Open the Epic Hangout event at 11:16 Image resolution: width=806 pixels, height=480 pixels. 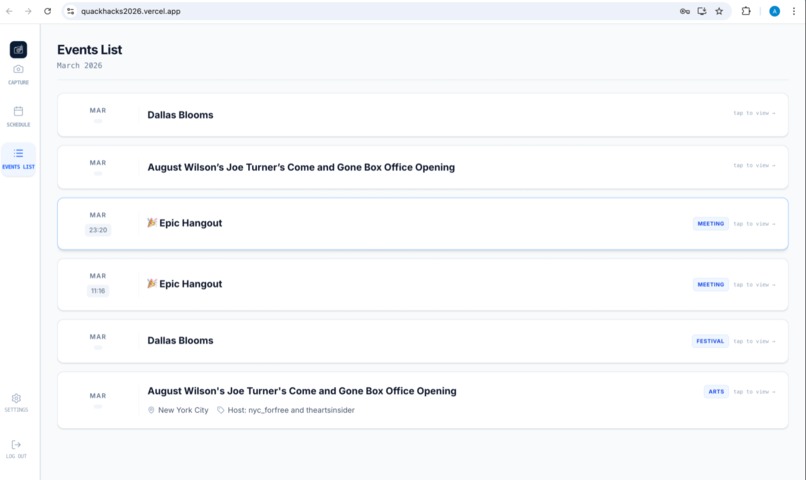click(x=423, y=284)
